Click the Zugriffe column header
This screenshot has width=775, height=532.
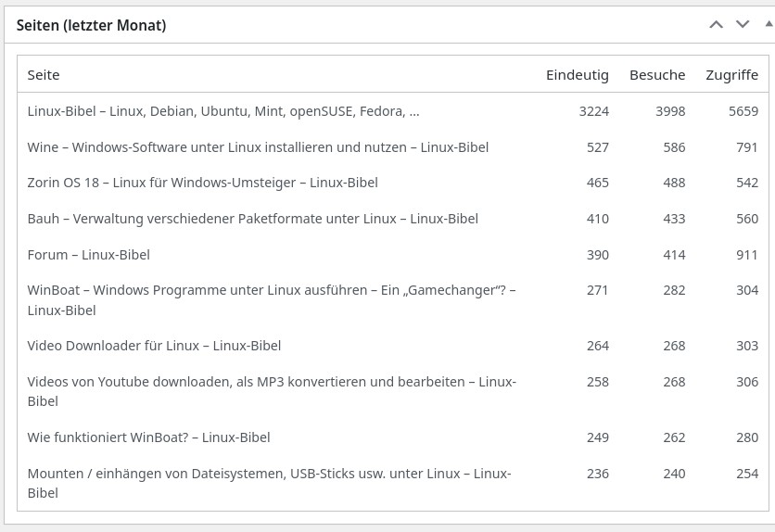click(731, 75)
